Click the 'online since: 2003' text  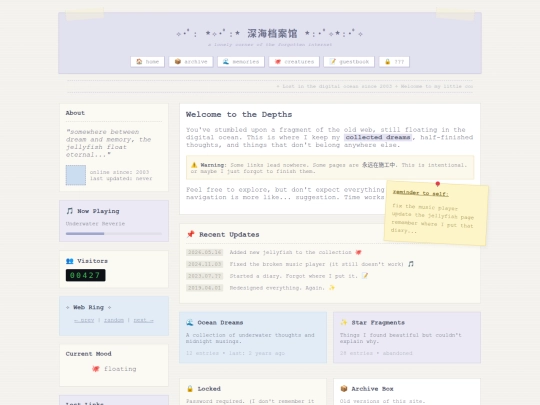pos(120,172)
